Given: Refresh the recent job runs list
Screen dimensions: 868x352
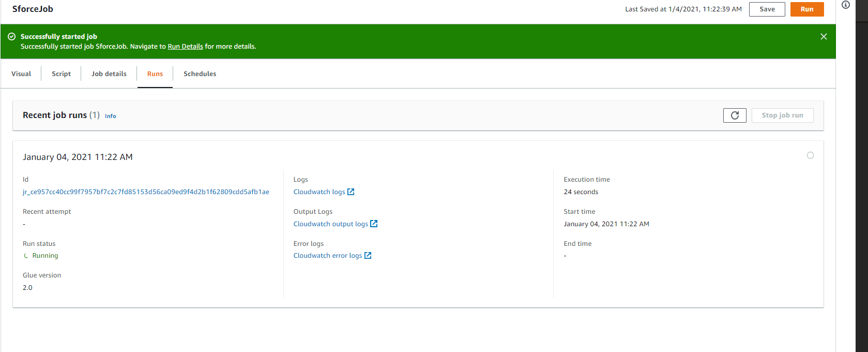Looking at the screenshot, I should pos(734,115).
